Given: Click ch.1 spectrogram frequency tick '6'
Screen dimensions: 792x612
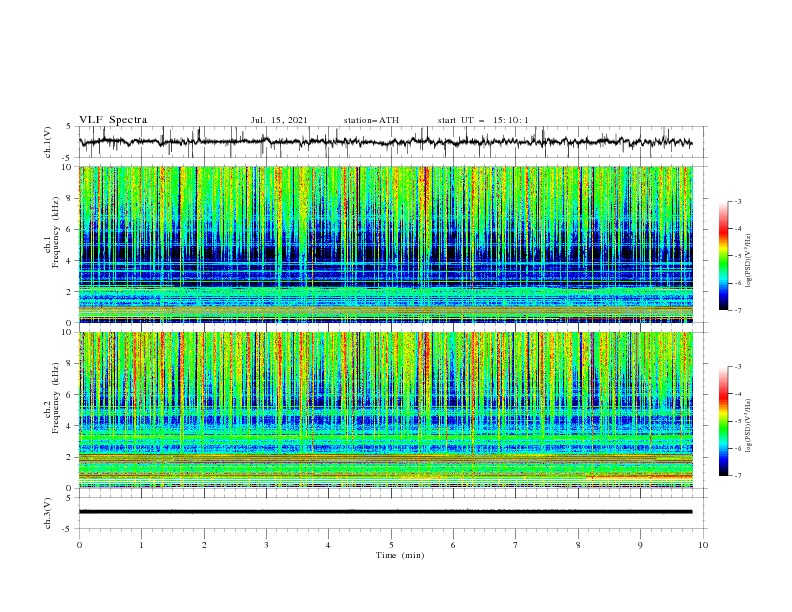Looking at the screenshot, I should pos(71,229).
